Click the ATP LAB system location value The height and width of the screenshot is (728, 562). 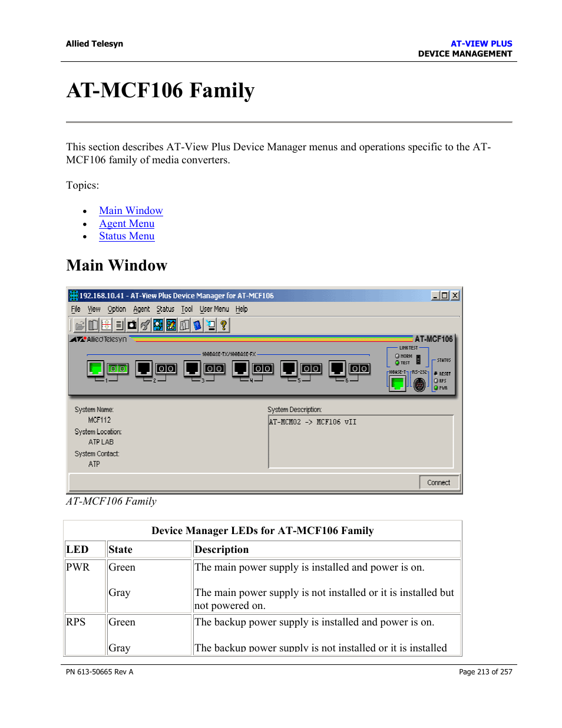[101, 442]
